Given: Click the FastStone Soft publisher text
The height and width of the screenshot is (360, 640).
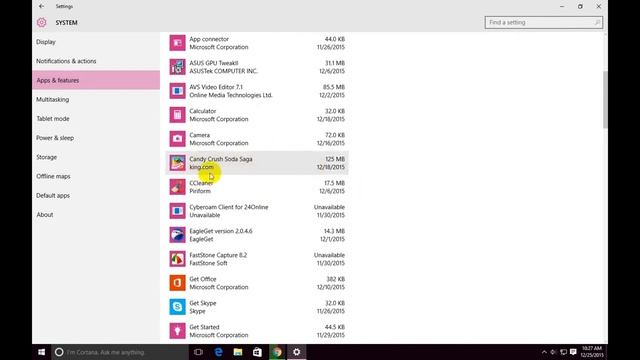Looking at the screenshot, I should point(208,263).
